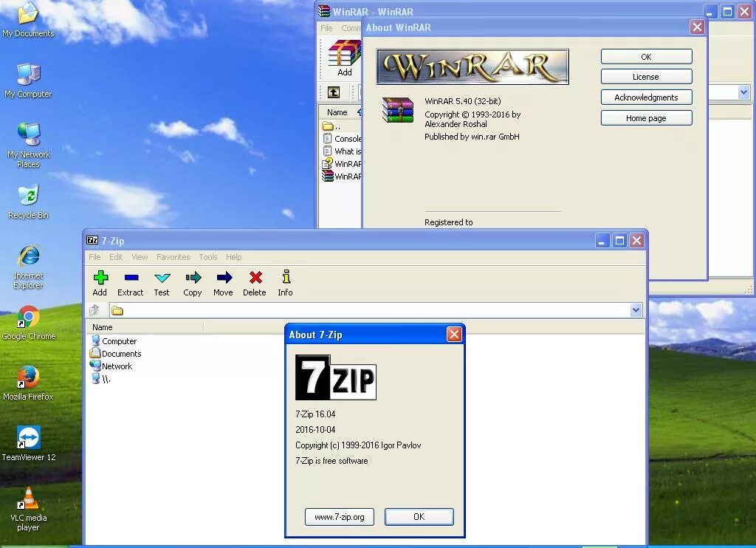This screenshot has width=756, height=548.
Task: Select My Network Places desktop icon
Action: pyautogui.click(x=29, y=145)
